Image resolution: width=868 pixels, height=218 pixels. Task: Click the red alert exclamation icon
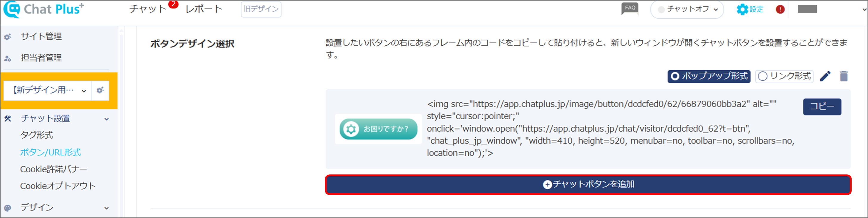pyautogui.click(x=780, y=10)
